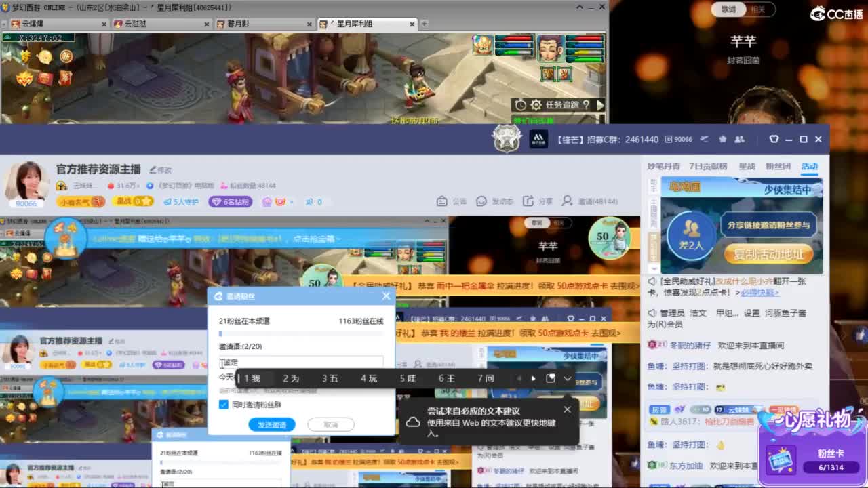Click the room ID 90066 icon in title bar

678,139
